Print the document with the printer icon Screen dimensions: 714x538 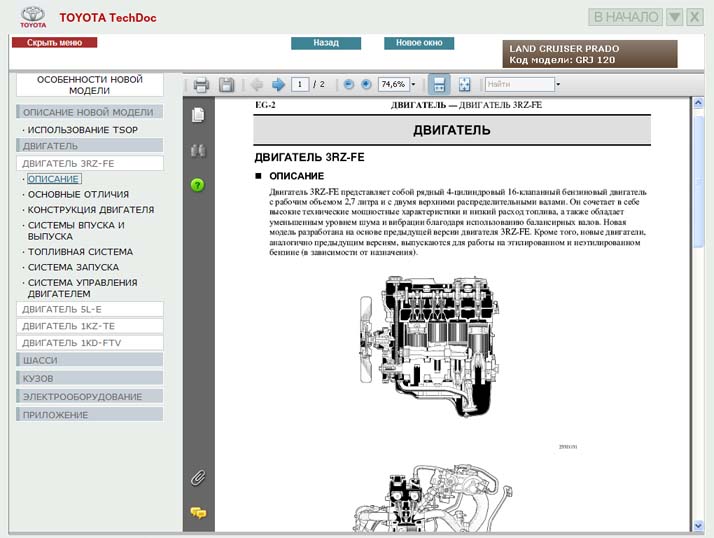pyautogui.click(x=201, y=85)
